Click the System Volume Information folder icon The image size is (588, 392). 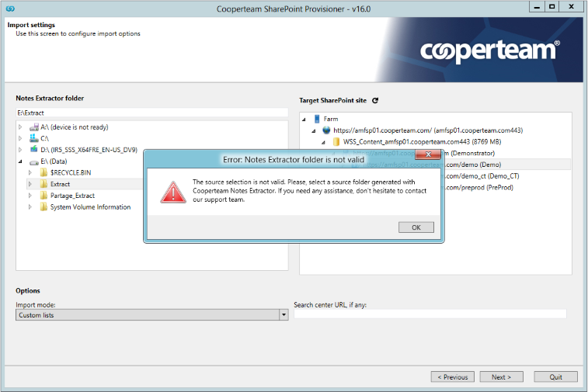coord(43,207)
